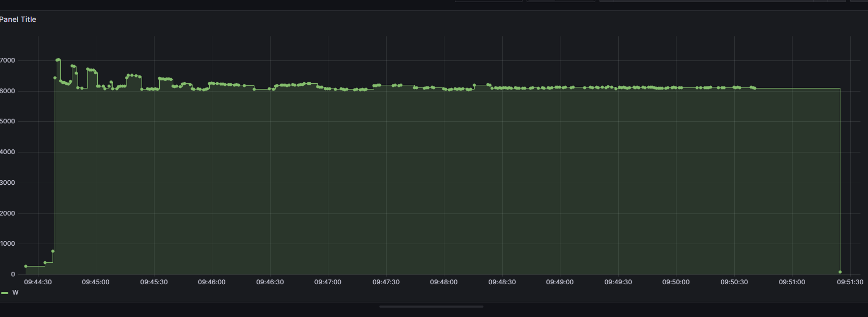Click the 5000 y-axis label

coord(8,121)
